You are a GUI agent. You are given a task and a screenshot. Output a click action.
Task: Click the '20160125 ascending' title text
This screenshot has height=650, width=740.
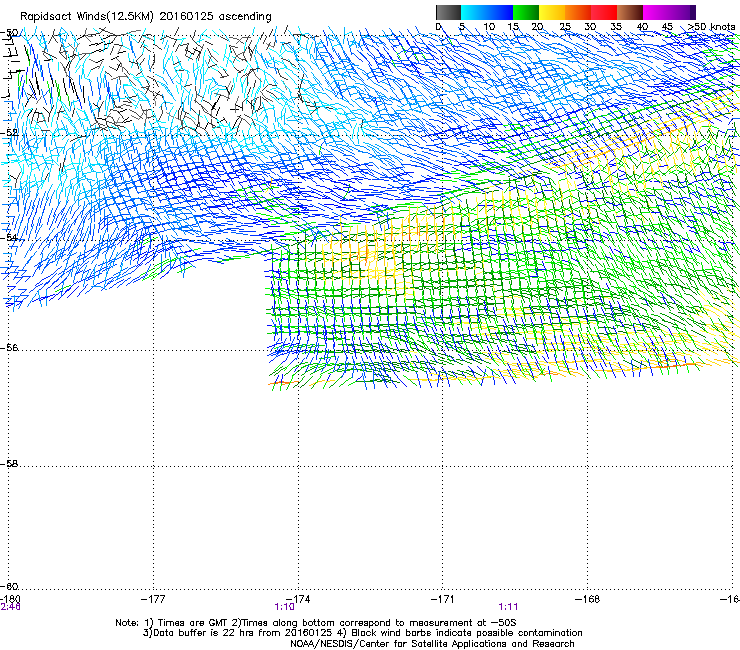point(215,17)
